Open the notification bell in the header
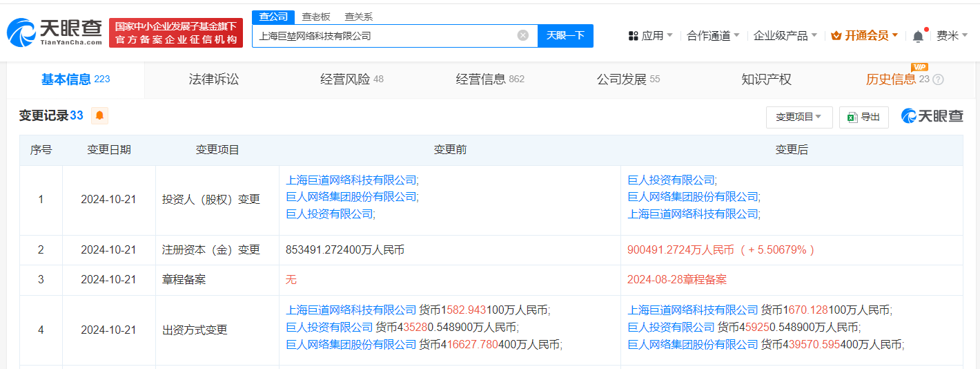 coord(918,36)
